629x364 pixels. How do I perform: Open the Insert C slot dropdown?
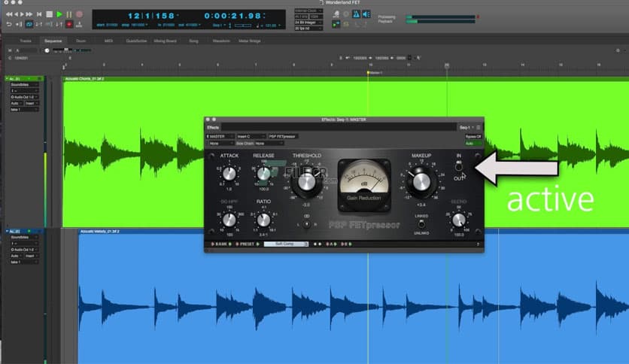(251, 137)
